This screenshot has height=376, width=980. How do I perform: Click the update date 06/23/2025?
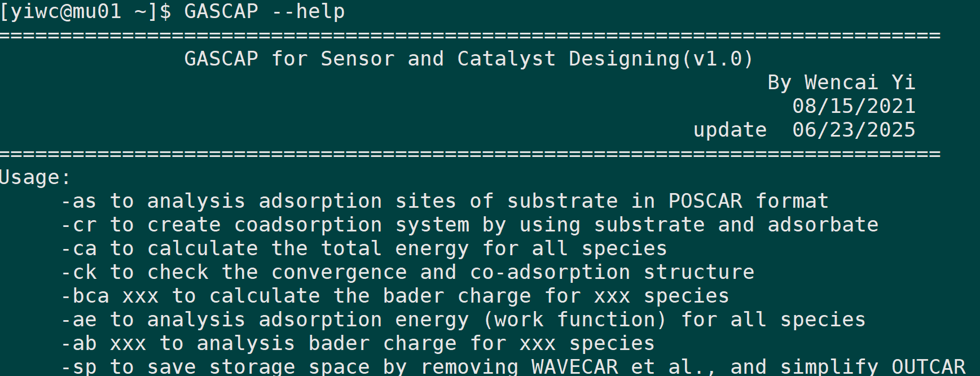tap(853, 130)
